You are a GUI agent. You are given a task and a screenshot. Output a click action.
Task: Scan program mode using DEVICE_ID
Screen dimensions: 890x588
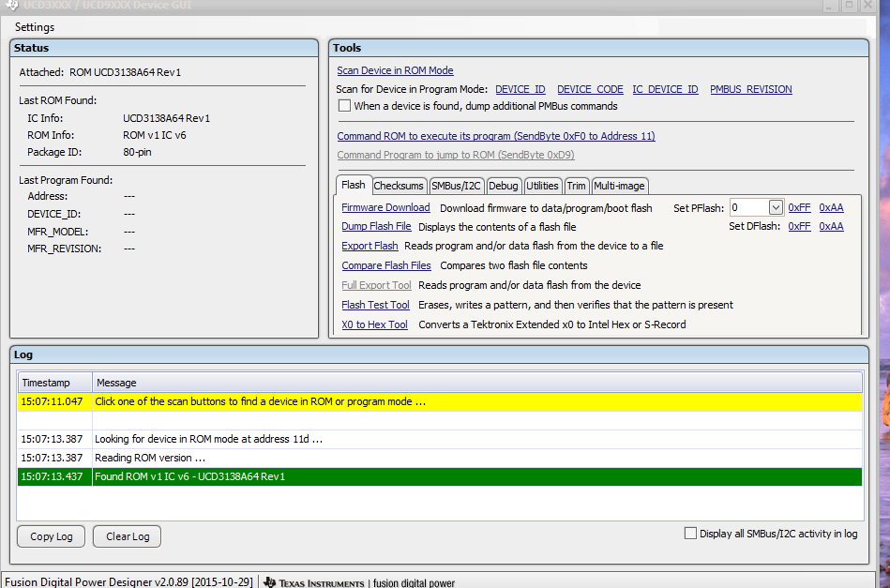[520, 89]
